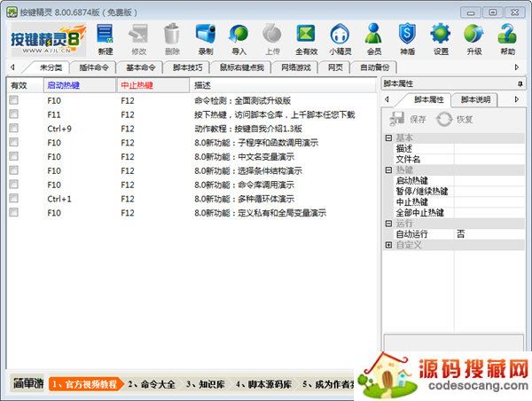Switch to the 鼠标右键点我 tab
The image size is (532, 401).
[x=241, y=67]
